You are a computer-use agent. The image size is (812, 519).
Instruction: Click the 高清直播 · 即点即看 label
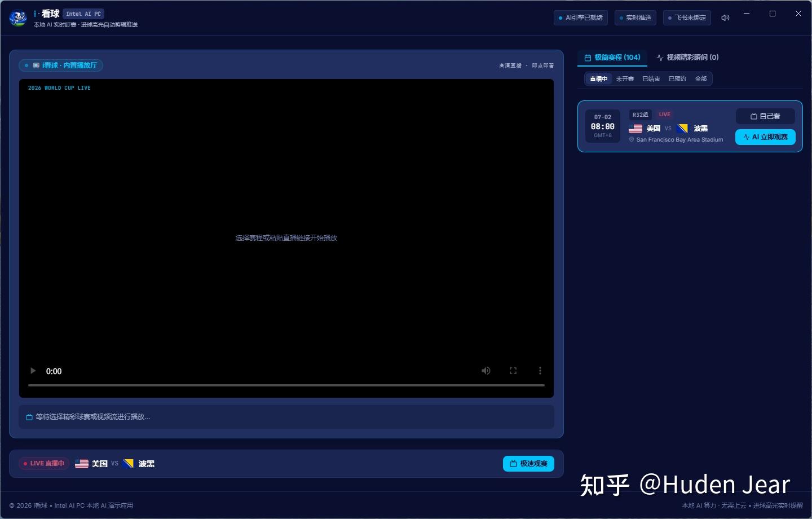(527, 66)
